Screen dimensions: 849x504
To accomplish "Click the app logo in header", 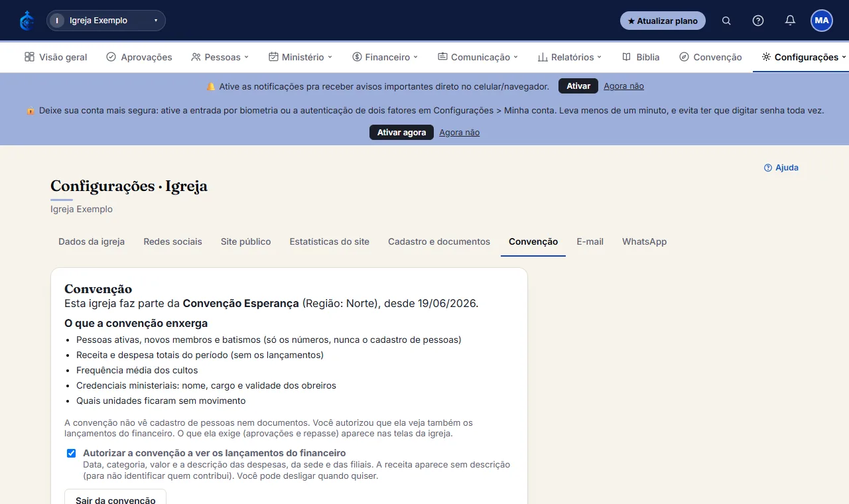I will (x=27, y=21).
